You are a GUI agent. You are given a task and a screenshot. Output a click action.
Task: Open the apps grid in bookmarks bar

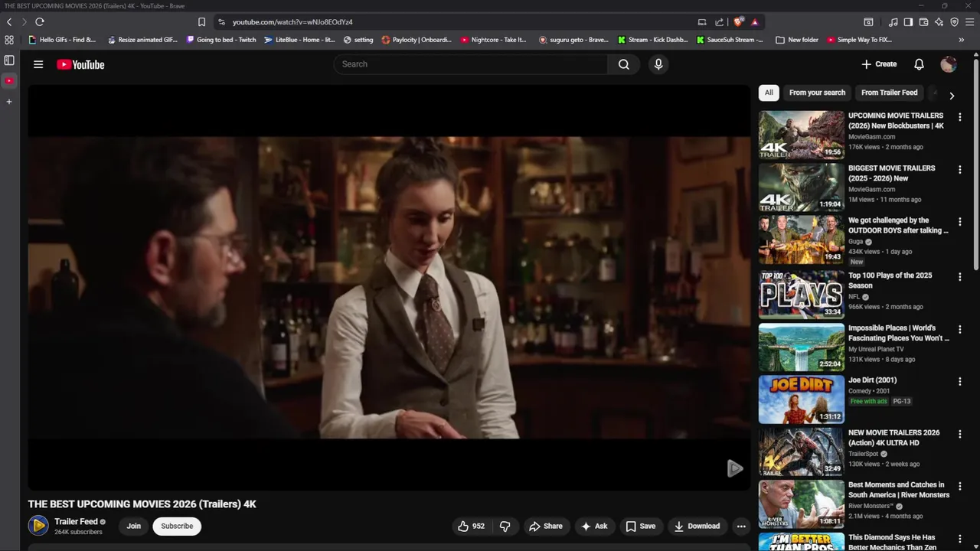[x=9, y=40]
